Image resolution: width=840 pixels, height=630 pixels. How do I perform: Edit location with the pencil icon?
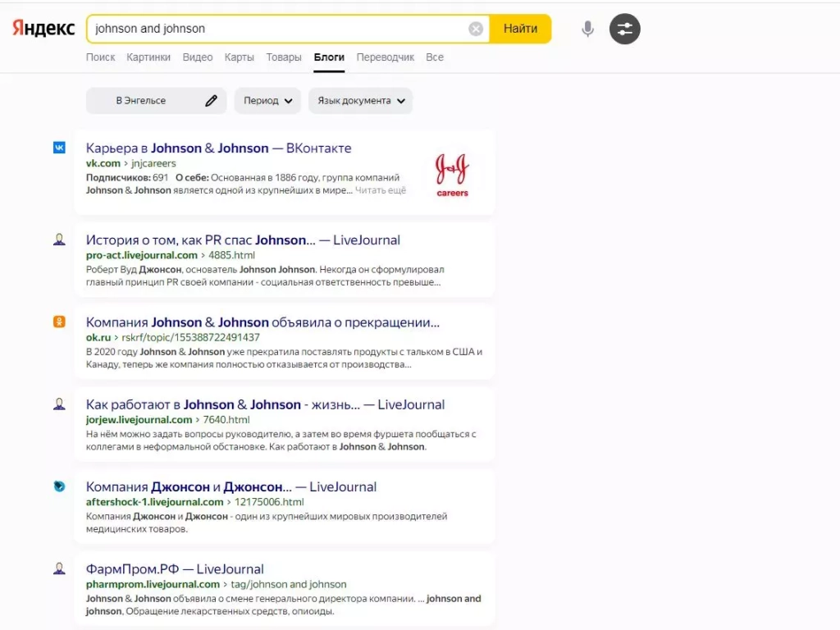pos(211,101)
